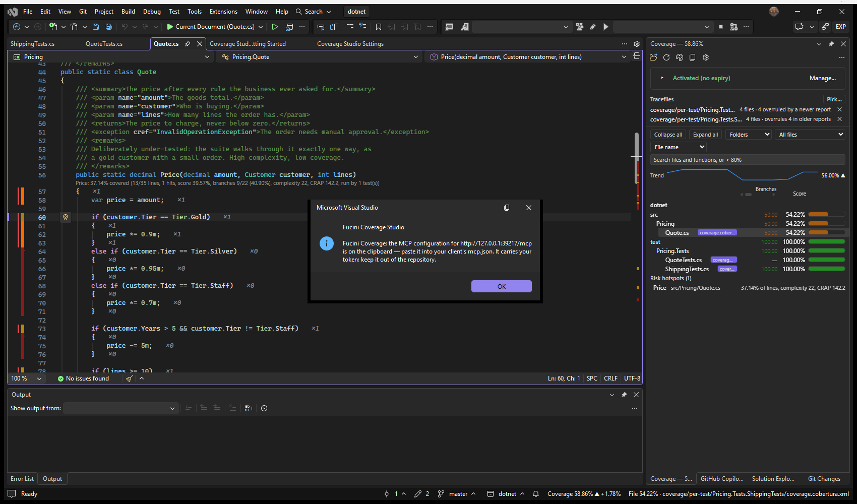Open the File name sort dropdown
This screenshot has width=857, height=504.
[679, 147]
